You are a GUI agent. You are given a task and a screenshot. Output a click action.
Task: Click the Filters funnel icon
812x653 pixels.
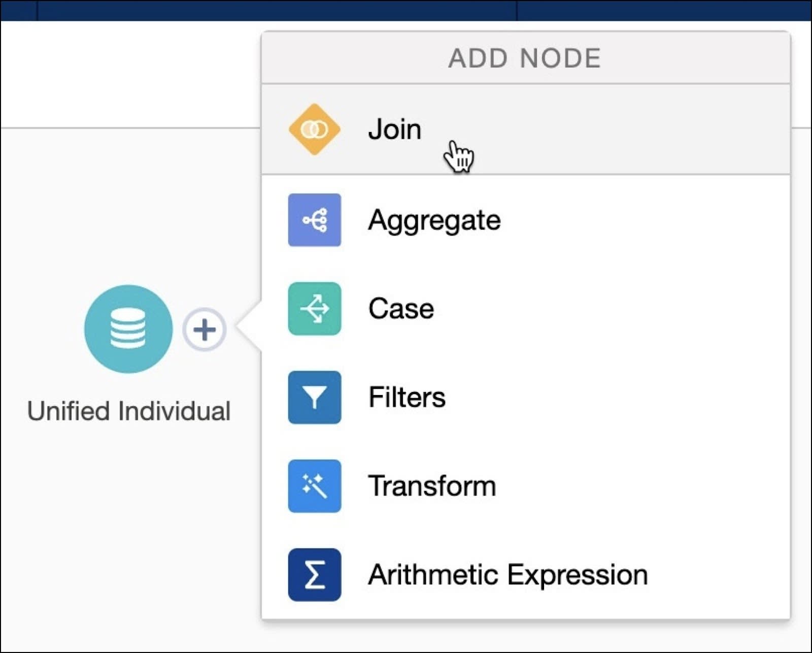[314, 398]
